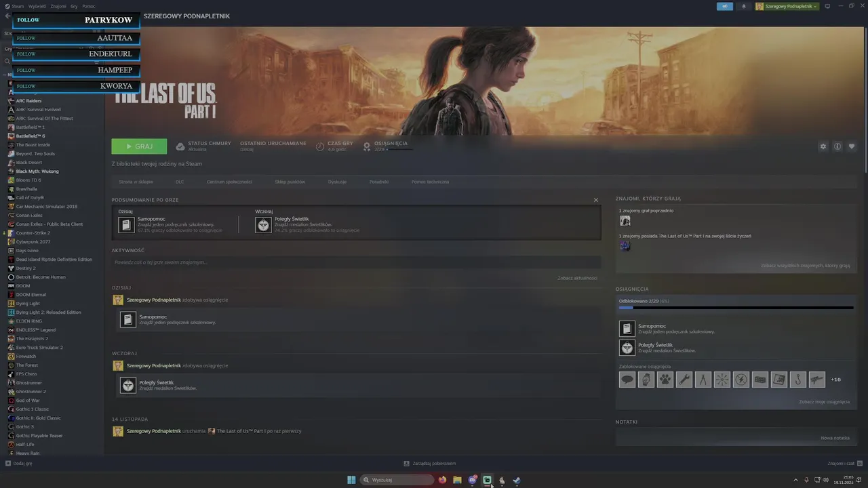Open the wrench locked achievement
The height and width of the screenshot is (488, 868).
click(x=684, y=380)
